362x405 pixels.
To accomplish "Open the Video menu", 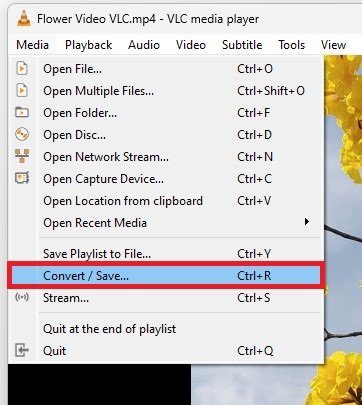I will click(191, 45).
